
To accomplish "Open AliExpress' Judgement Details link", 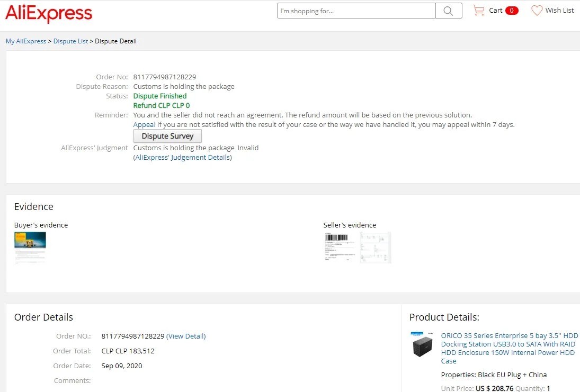I will point(182,158).
